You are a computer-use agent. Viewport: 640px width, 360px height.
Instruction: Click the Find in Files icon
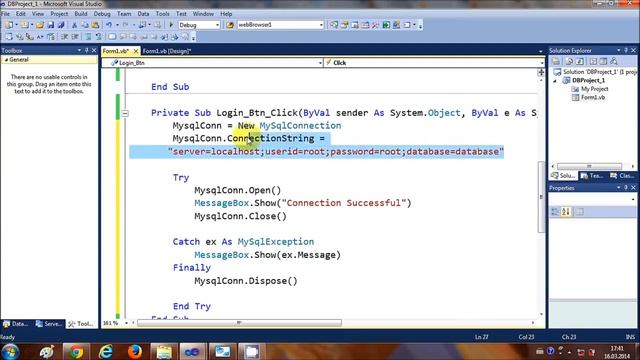point(230,25)
